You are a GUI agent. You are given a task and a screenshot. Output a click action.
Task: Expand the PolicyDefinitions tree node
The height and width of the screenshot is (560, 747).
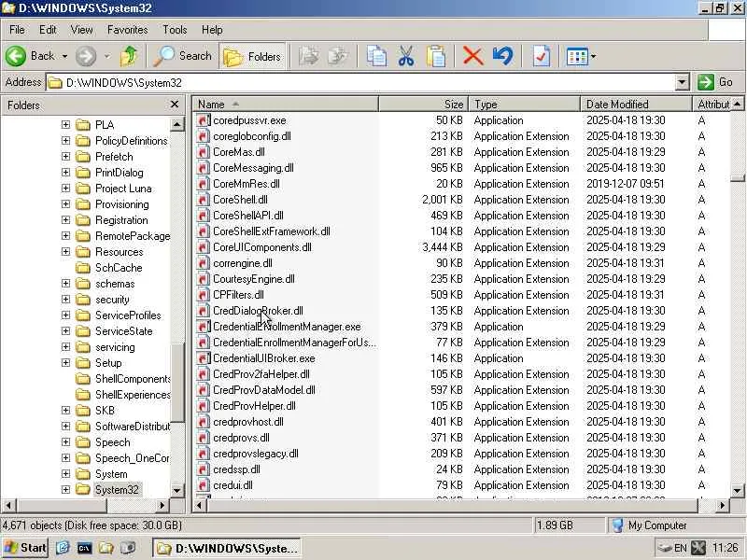pyautogui.click(x=65, y=141)
